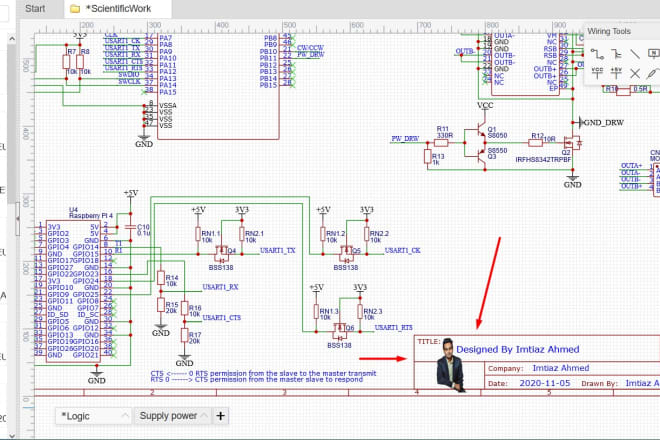
Task: Select the 'SWDIO' pin net label
Action: 129,75
